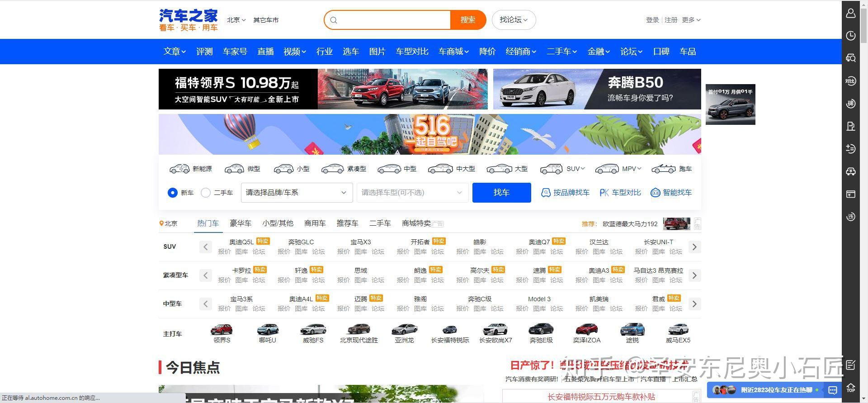
Task: Open 欧蓝德最大马力192 recommendation link
Action: (630, 224)
